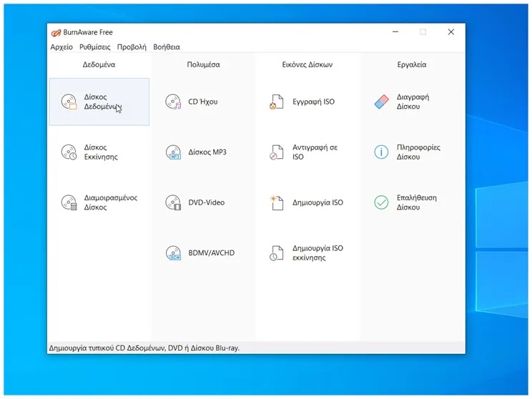Click the Πληροφορίες Δίσκου text label
Screen dimensions: 532x399
point(418,152)
